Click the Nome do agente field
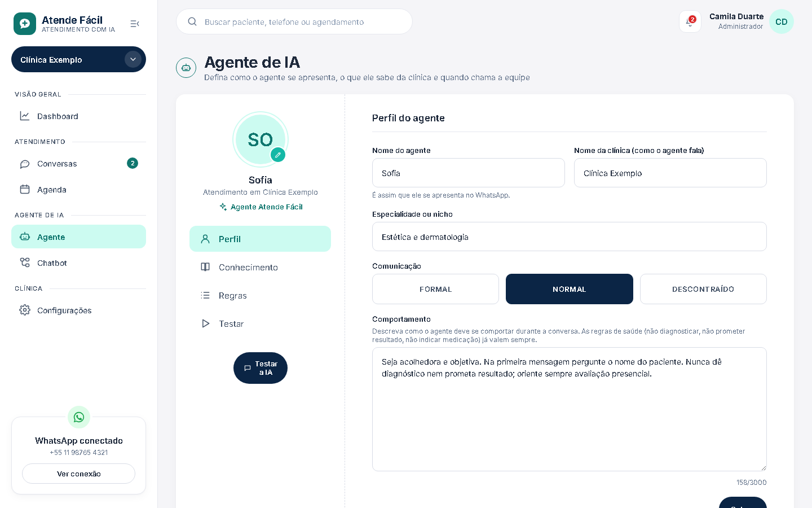Screen dimensions: 812x508 [x=469, y=173]
